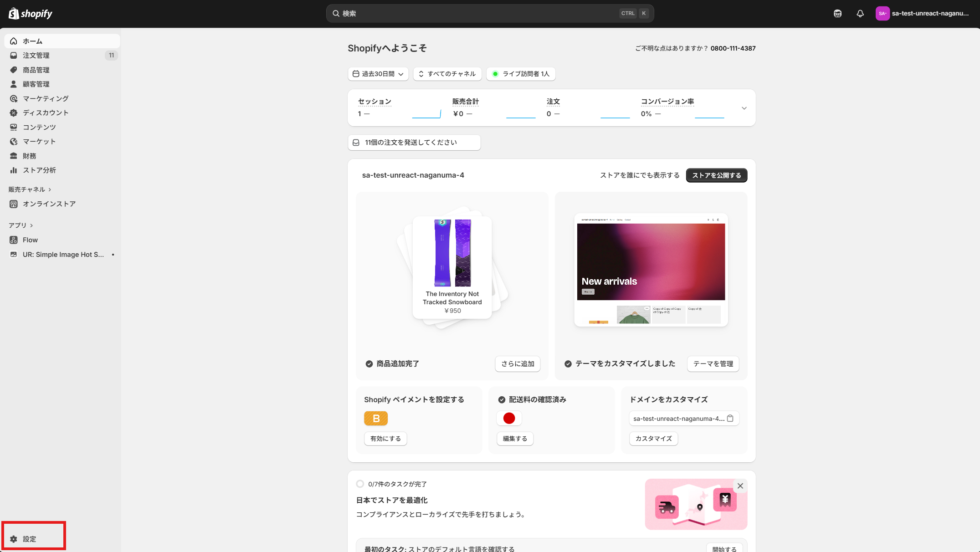Open the notification bell
Viewport: 980px width, 552px height.
[x=860, y=14]
